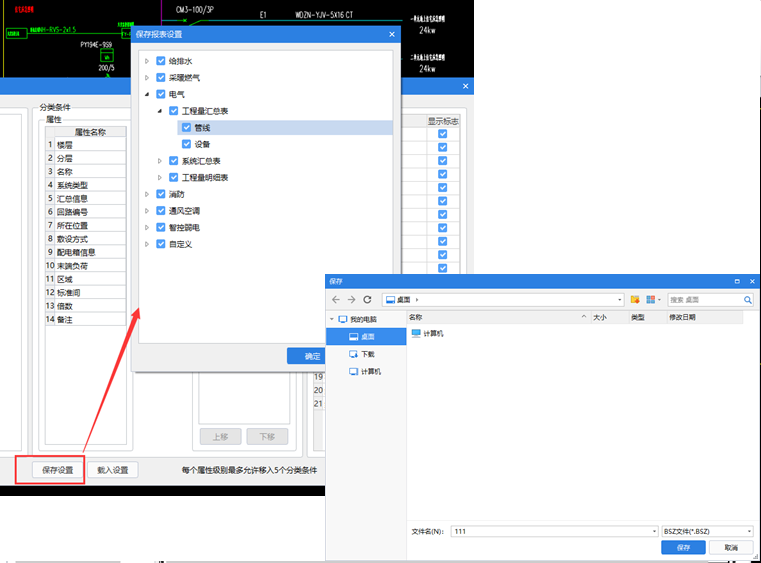
Task: Refresh the folder view in the save dialog
Action: point(367,299)
